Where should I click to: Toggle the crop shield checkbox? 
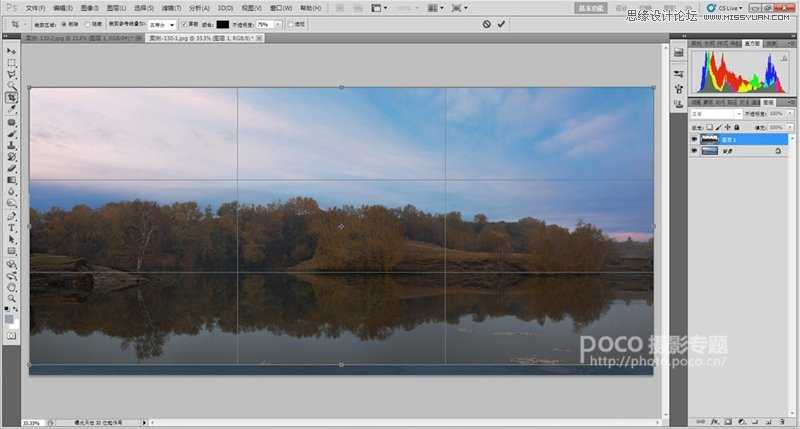tap(183, 23)
